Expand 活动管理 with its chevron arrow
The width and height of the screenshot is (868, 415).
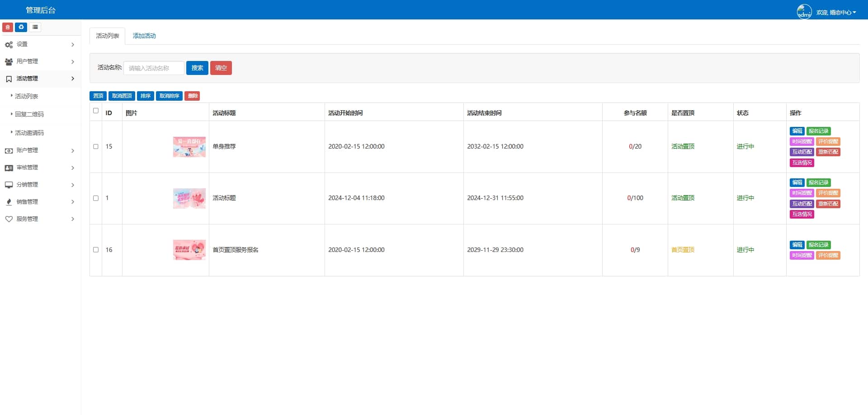pos(73,79)
